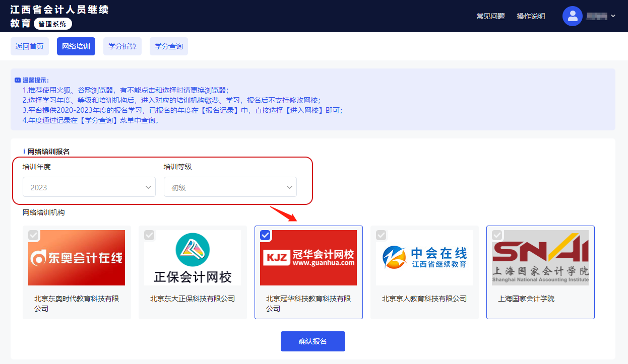Open the 培训等级 初级 dropdown
628x364 pixels.
point(230,187)
